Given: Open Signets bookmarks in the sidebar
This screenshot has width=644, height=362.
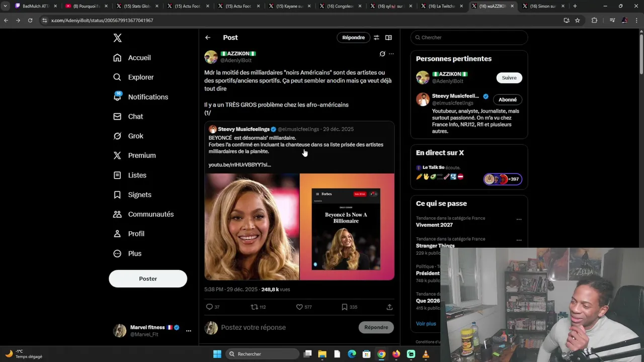Looking at the screenshot, I should point(132,195).
